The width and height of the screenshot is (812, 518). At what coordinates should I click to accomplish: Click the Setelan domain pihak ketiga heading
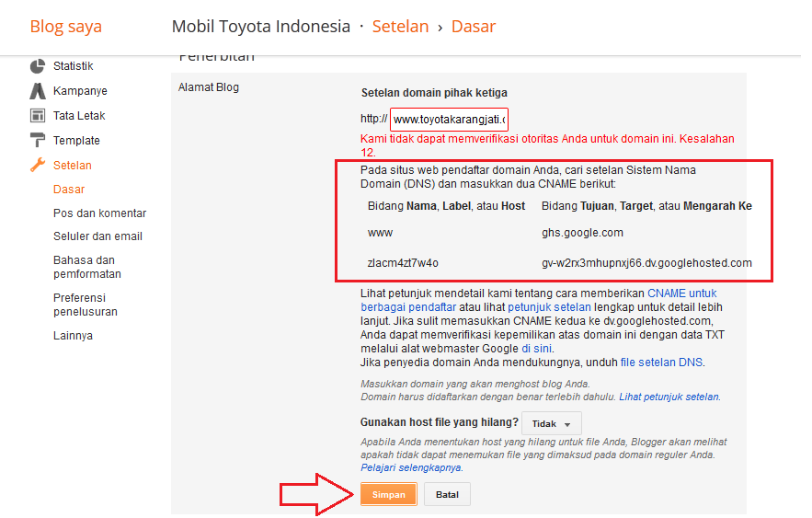(x=434, y=93)
